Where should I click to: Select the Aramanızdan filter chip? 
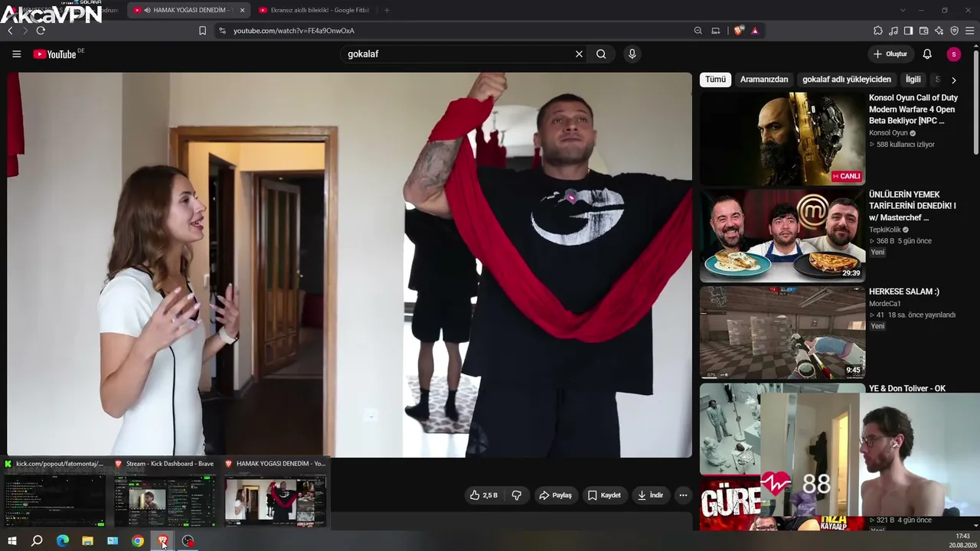(x=764, y=80)
